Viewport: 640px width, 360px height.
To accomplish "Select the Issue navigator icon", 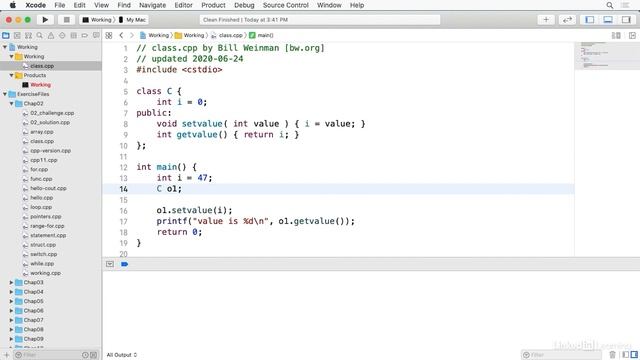I will (51, 36).
